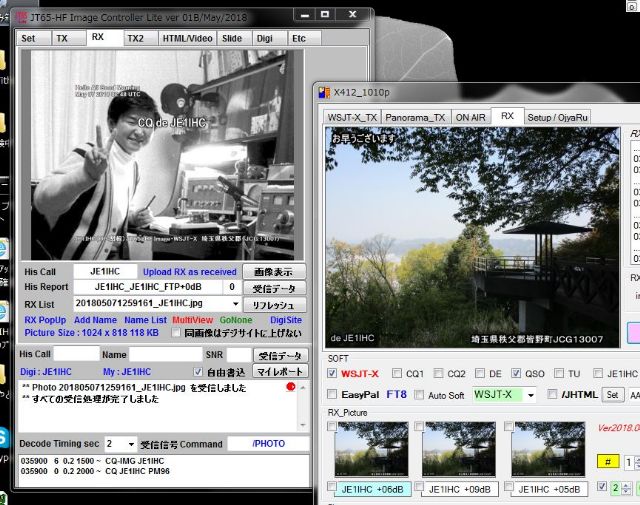Click the red record indicator dot
640x505 pixels.
pos(290,386)
